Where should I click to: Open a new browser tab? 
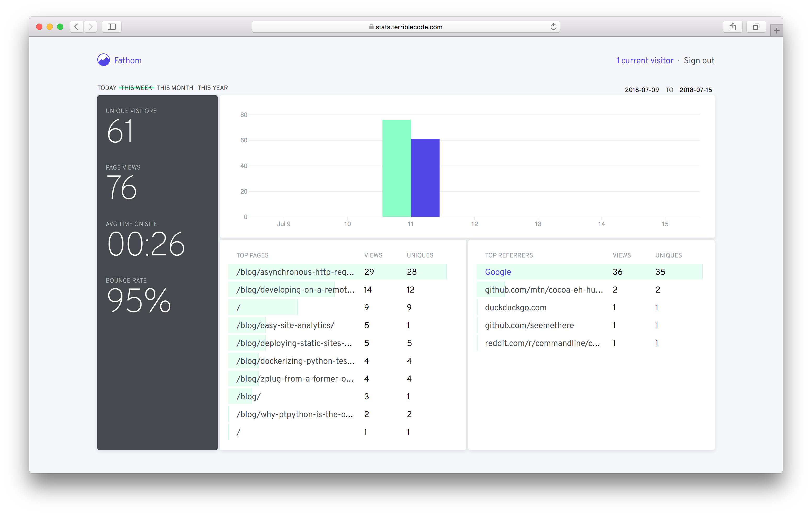point(776,30)
